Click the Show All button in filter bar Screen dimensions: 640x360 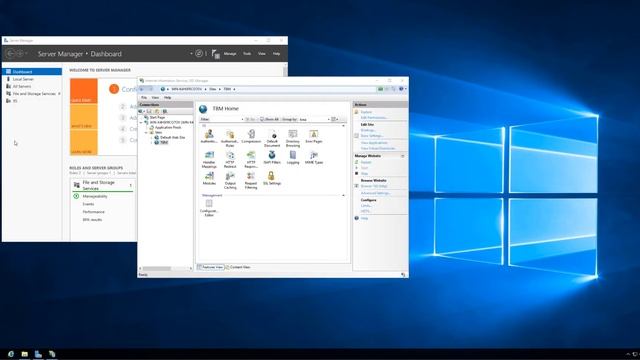click(269, 119)
